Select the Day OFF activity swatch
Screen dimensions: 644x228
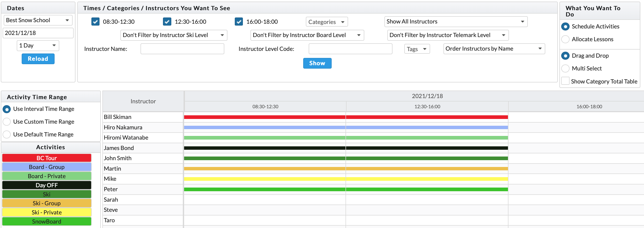[x=47, y=185]
